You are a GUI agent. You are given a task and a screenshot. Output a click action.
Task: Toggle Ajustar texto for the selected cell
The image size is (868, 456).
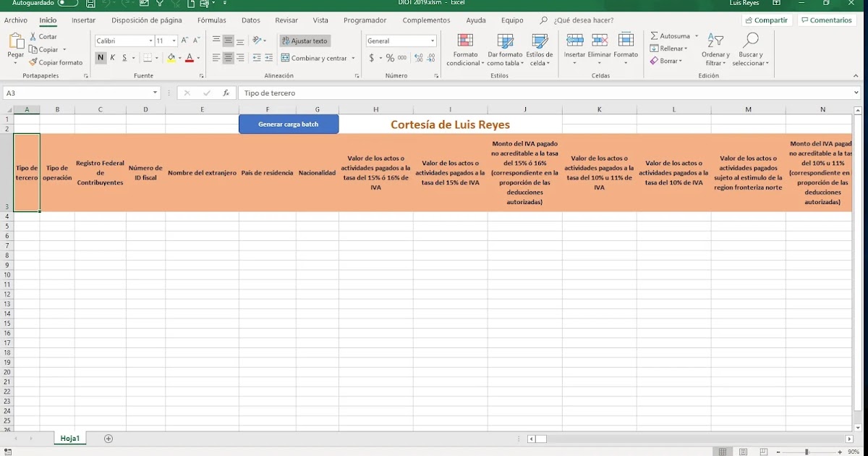coord(305,41)
